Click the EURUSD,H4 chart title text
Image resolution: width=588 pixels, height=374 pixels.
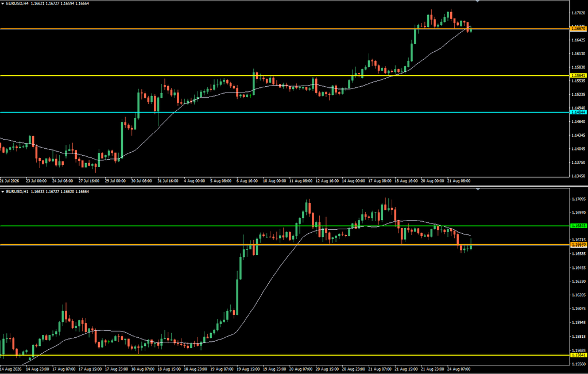[17, 3]
